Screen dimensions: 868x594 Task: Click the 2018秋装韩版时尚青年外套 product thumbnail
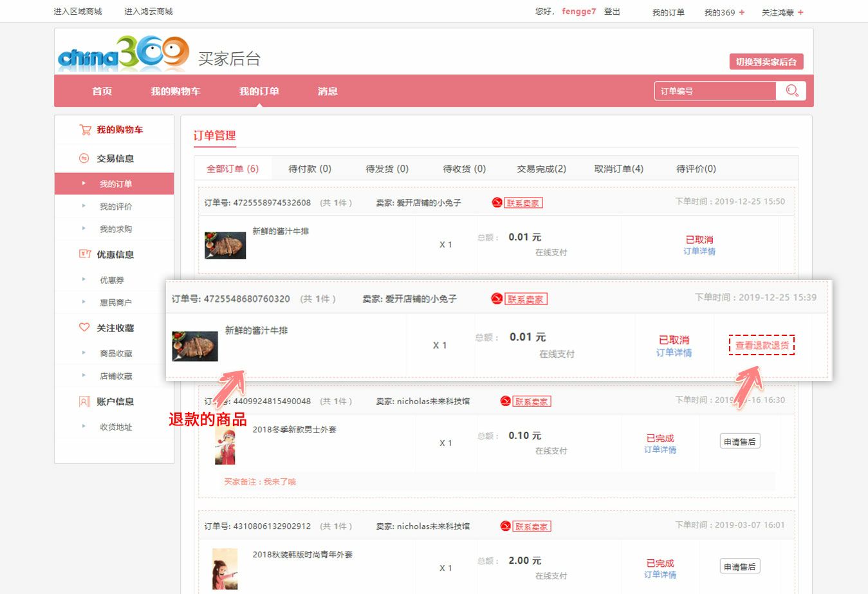pyautogui.click(x=225, y=568)
